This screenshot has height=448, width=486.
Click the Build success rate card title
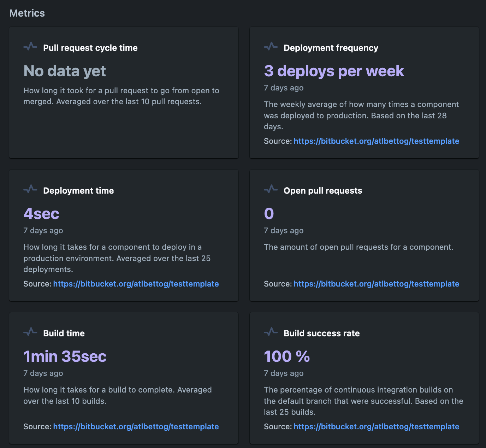(321, 334)
